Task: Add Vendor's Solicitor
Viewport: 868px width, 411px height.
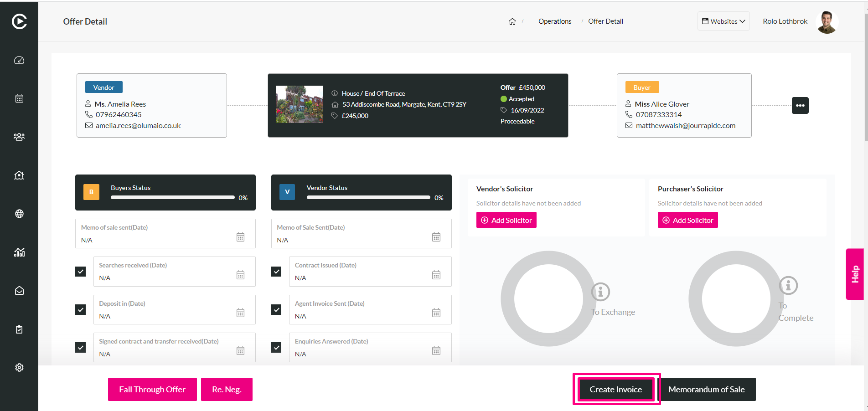Action: point(506,220)
